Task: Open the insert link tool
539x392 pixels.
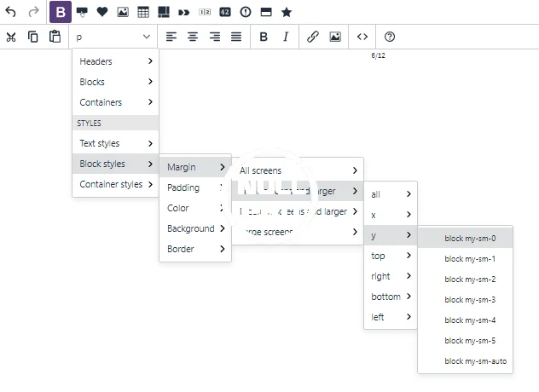Action: (x=313, y=37)
